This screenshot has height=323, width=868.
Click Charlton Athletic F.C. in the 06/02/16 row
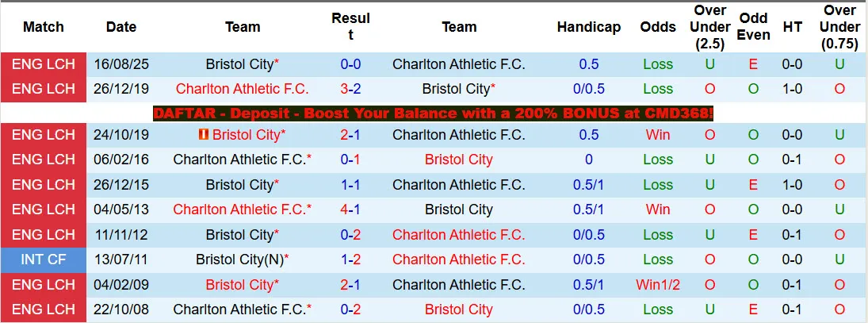(239, 160)
